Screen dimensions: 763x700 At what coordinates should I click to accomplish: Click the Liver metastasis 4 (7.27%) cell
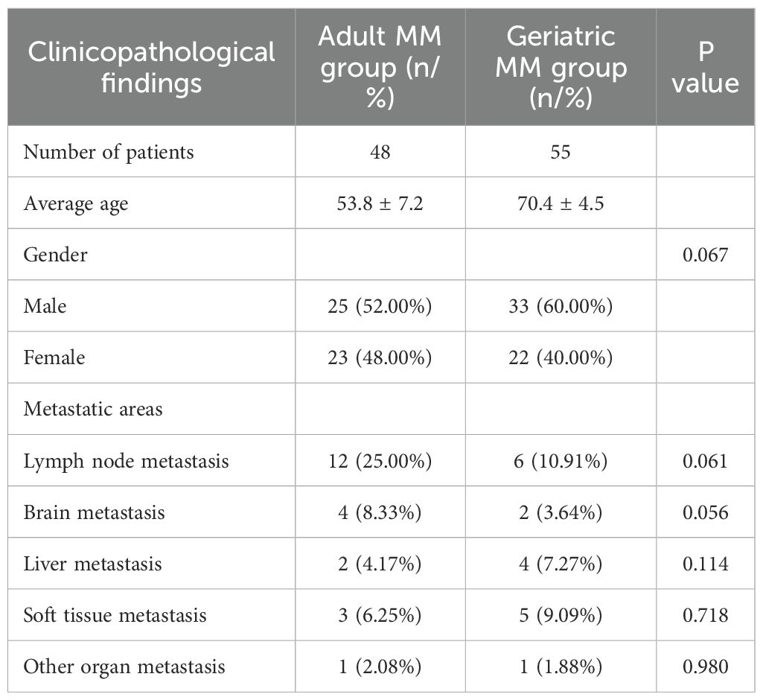(561, 564)
